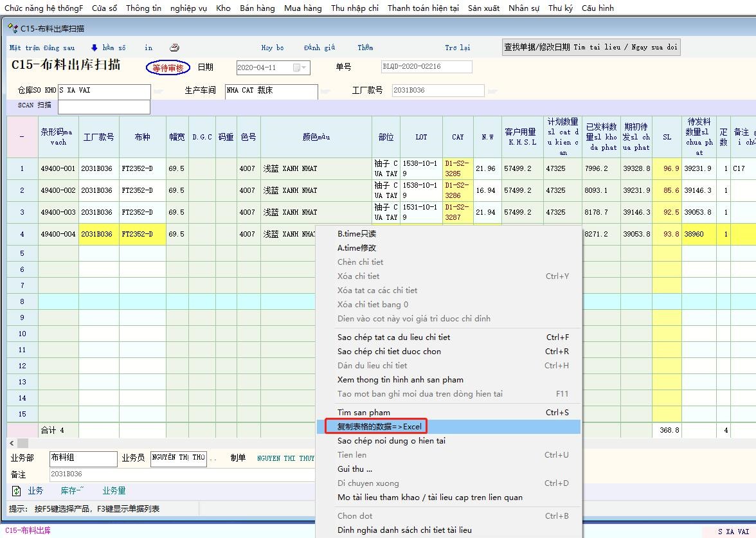Click the arrow icon beside the 生产车间 field
Image resolution: width=756 pixels, height=538 pixels.
[x=326, y=91]
